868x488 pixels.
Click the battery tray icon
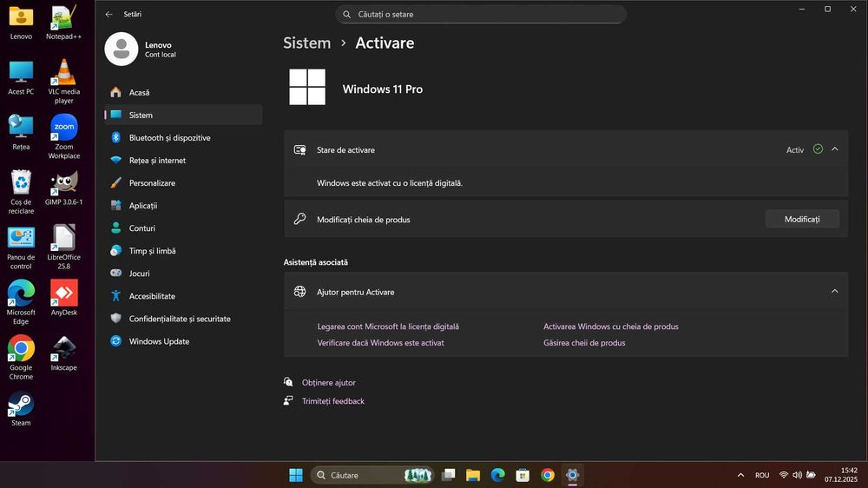pos(811,475)
